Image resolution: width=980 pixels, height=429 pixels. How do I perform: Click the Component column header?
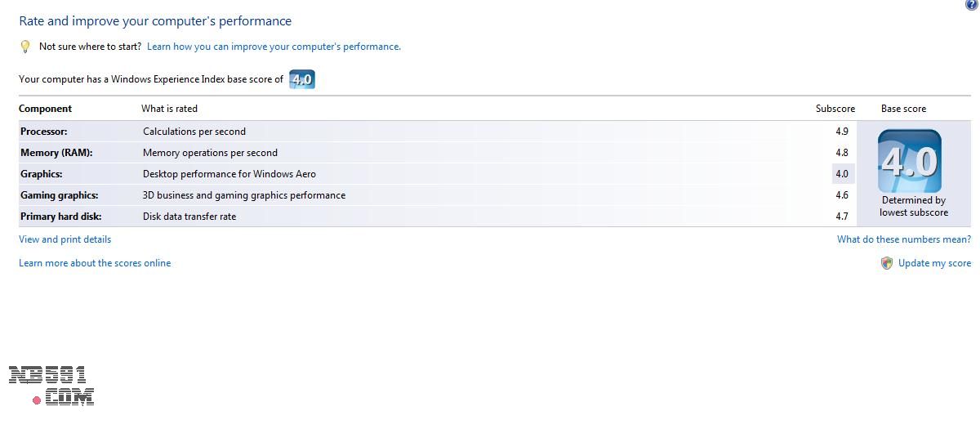click(x=45, y=109)
